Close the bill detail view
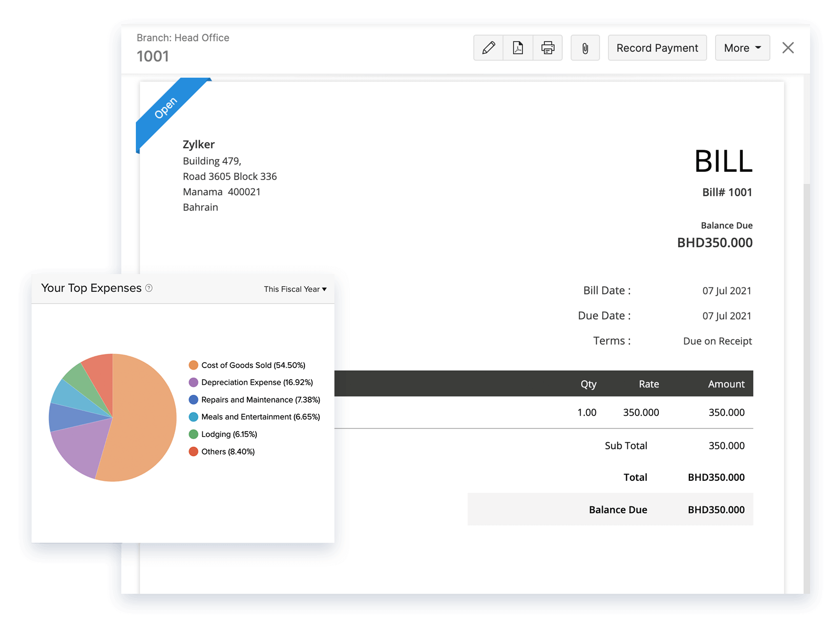This screenshot has height=630, width=840. [x=787, y=48]
